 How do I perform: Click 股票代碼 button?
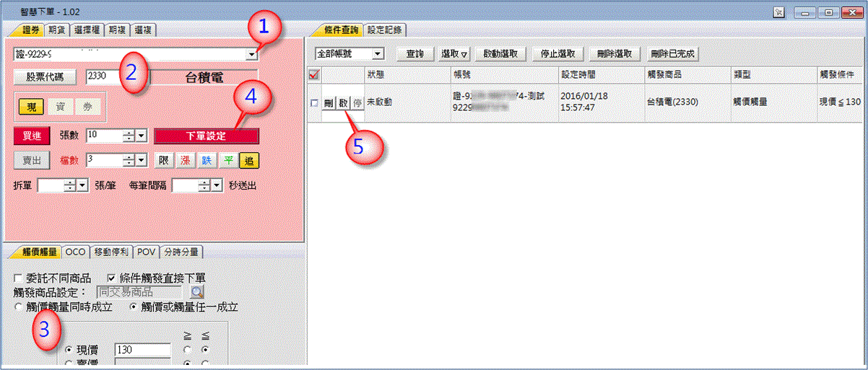(44, 76)
